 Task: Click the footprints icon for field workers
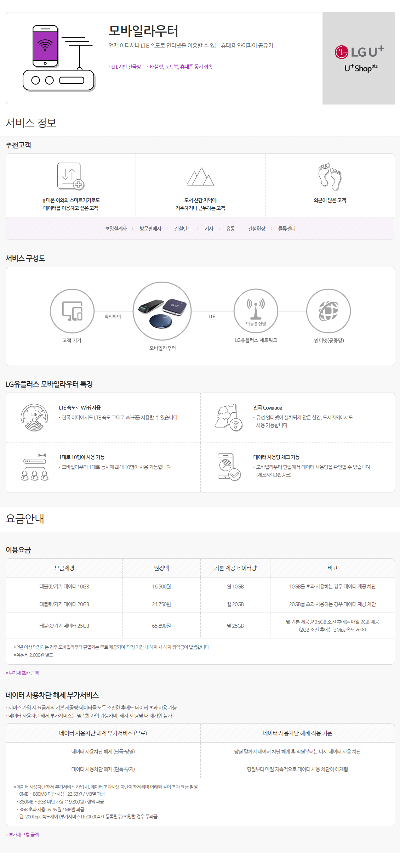click(330, 176)
